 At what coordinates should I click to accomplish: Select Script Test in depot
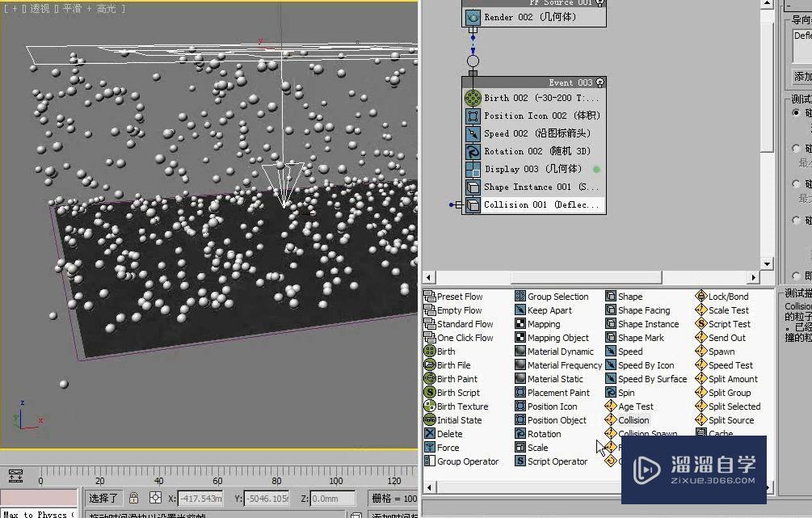[723, 324]
